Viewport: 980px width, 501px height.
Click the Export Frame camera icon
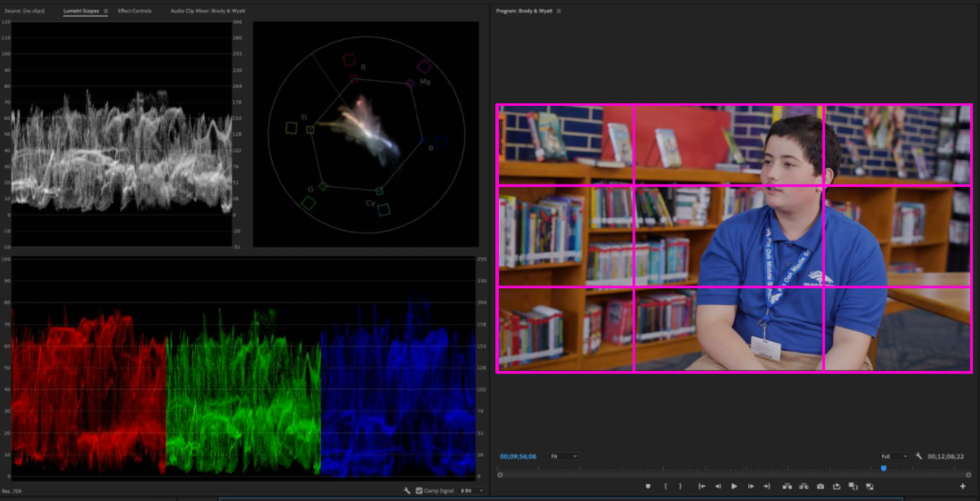821,486
